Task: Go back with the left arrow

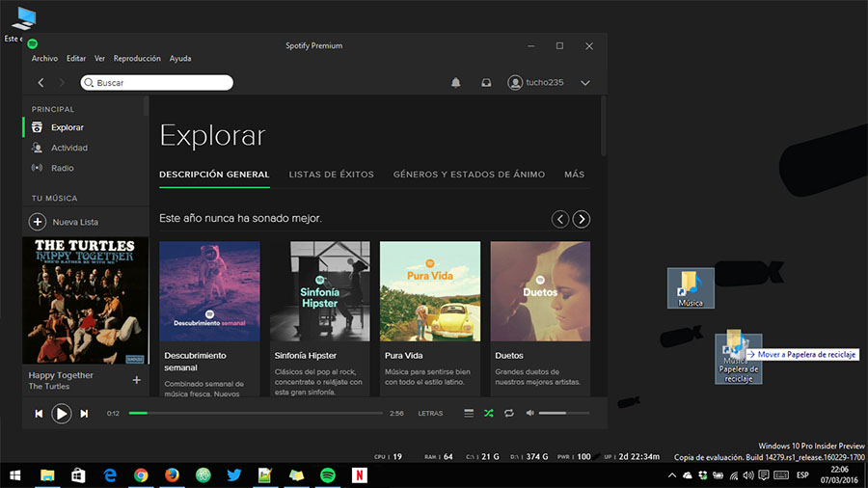Action: click(x=41, y=82)
